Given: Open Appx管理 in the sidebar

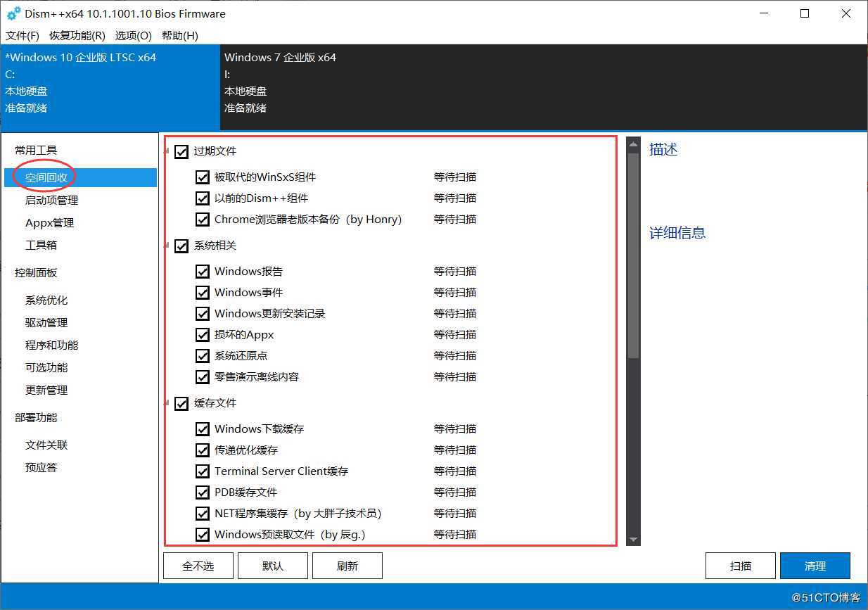Looking at the screenshot, I should point(49,222).
